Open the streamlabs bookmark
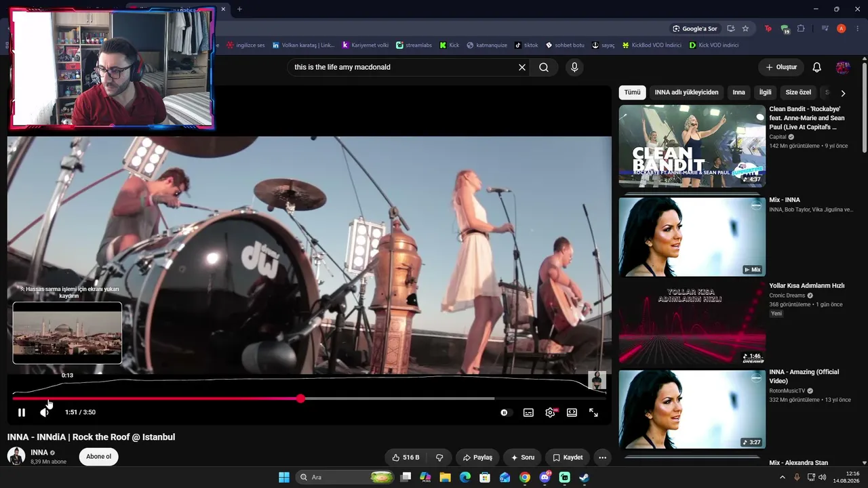The width and height of the screenshot is (868, 488). 414,45
